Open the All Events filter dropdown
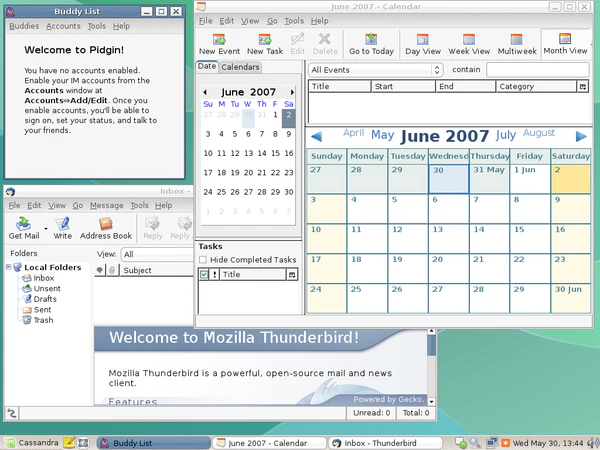Screen dimensions: 600x450 pos(375,69)
